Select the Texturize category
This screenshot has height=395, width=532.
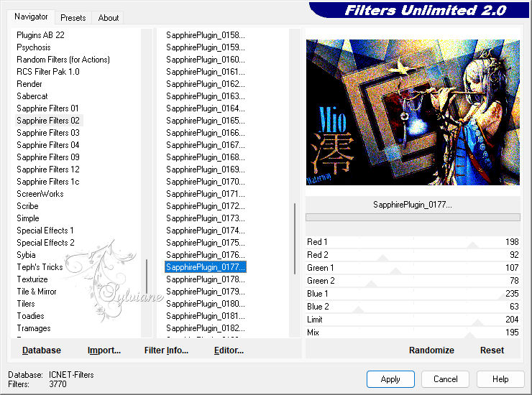(32, 279)
